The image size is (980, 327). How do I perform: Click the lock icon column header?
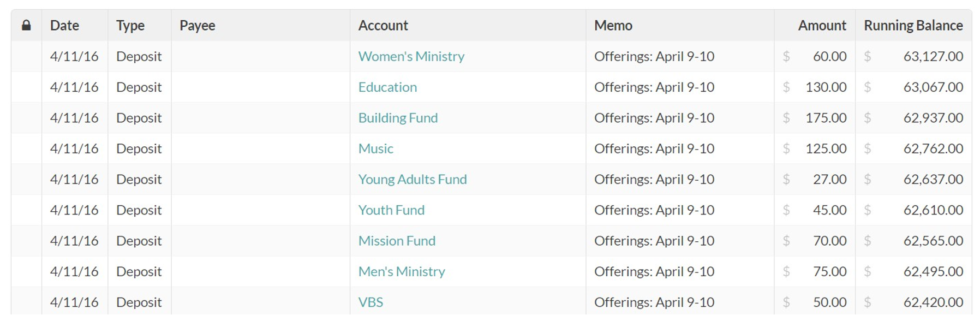coord(26,25)
